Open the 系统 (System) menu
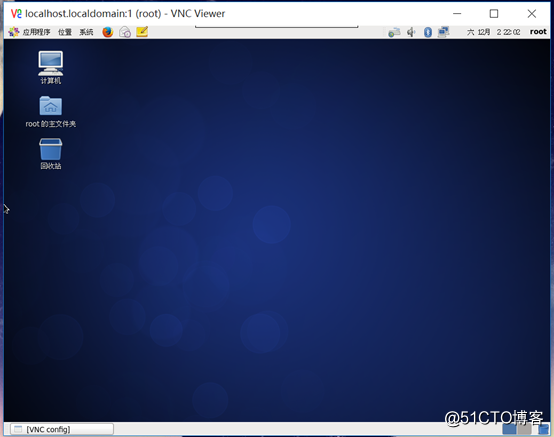Viewport: 554px width, 437px height. [x=86, y=32]
